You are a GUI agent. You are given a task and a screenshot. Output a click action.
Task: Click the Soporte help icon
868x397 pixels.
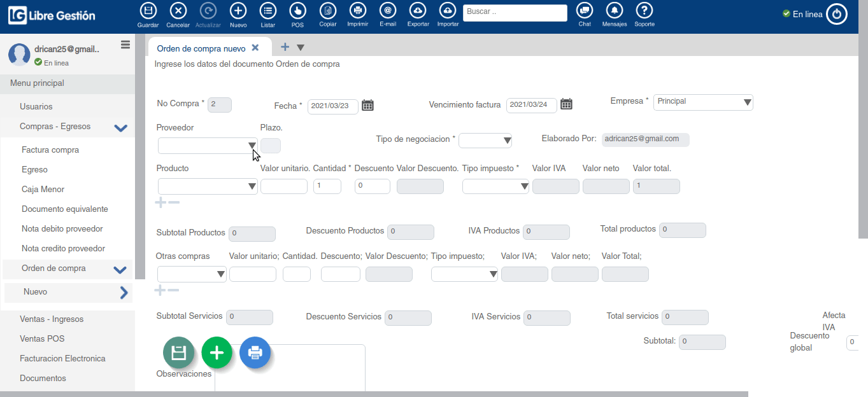click(644, 11)
